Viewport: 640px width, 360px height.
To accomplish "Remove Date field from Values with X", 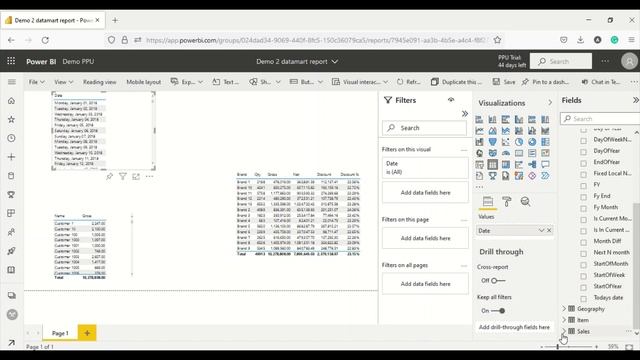I will tap(549, 231).
